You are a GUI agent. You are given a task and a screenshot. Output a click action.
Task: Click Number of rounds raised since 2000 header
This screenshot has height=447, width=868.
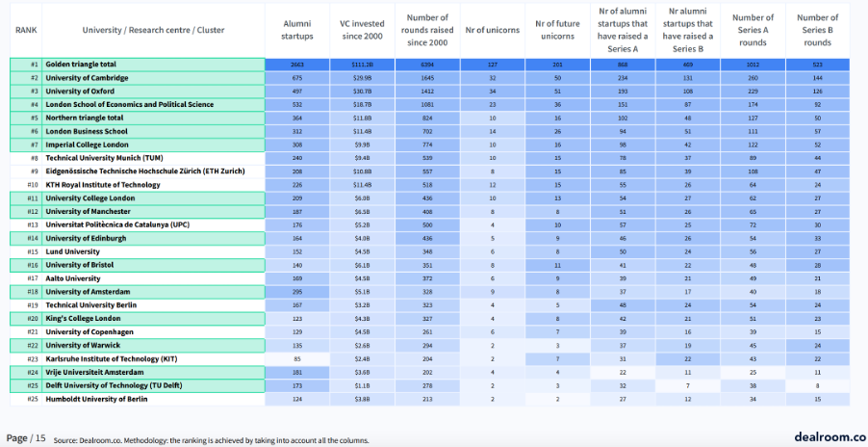(427, 30)
